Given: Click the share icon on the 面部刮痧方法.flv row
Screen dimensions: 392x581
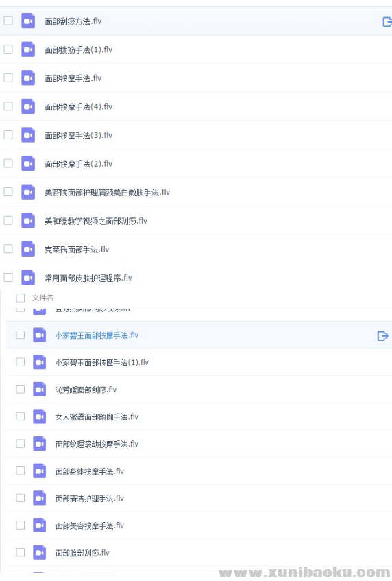Looking at the screenshot, I should 387,22.
